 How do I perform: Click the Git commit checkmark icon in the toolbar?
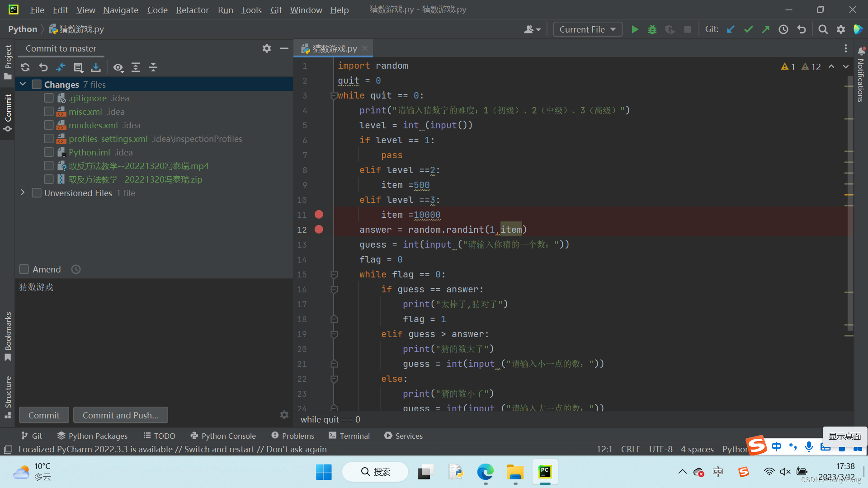coord(748,29)
